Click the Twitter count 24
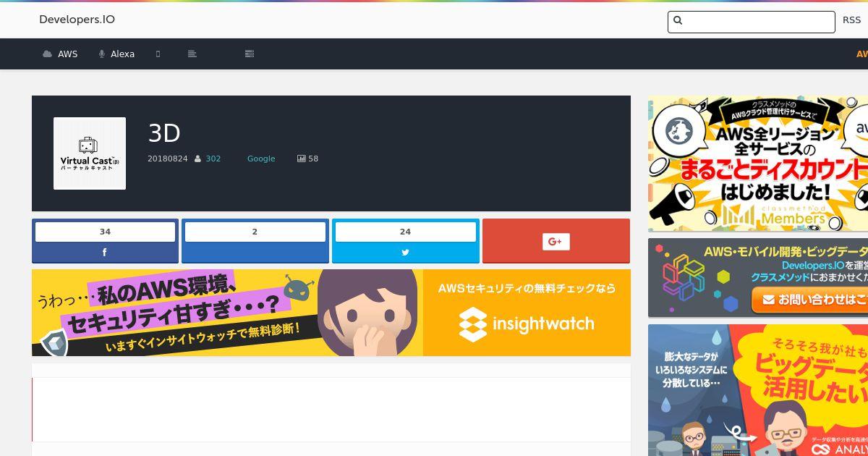Screen dimensions: 868x456 pyautogui.click(x=405, y=232)
